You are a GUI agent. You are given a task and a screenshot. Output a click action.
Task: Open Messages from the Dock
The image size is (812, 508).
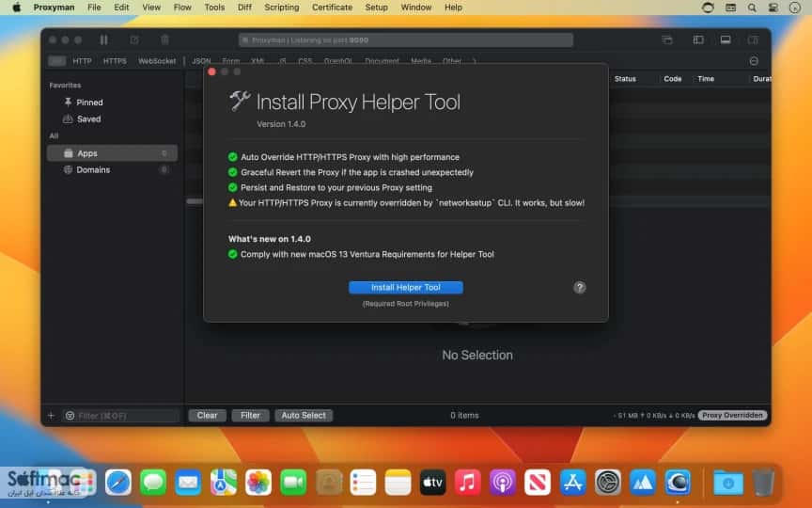tap(153, 483)
